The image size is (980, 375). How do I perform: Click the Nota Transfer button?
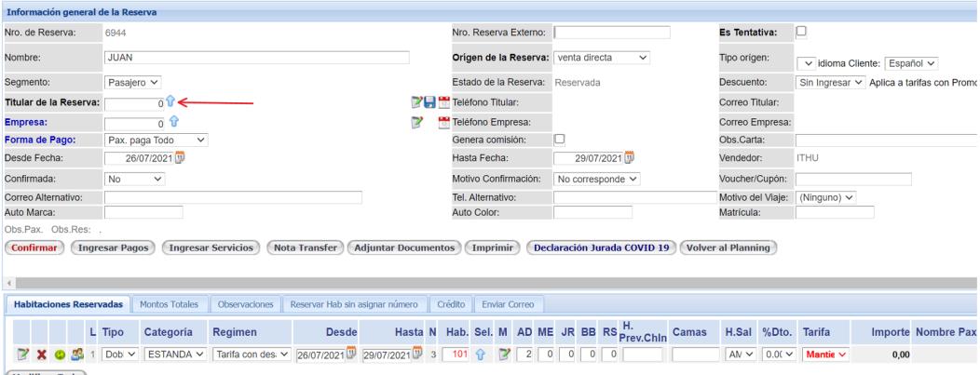click(x=306, y=248)
